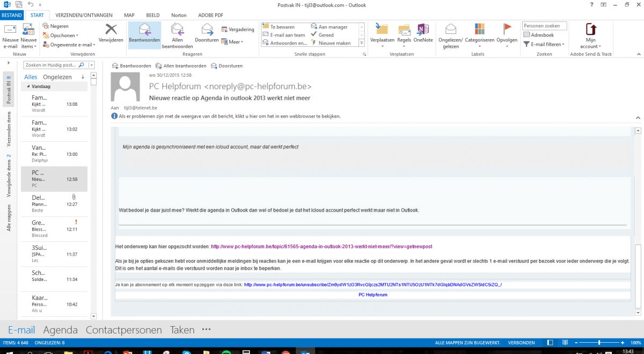Open the Opschonen dropdown
This screenshot has width=644, height=354.
60,35
